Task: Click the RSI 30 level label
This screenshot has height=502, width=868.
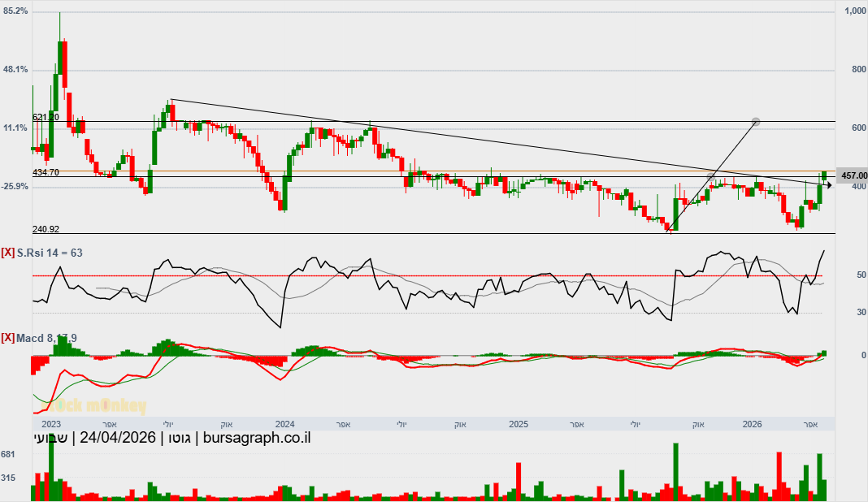Action: [861, 313]
